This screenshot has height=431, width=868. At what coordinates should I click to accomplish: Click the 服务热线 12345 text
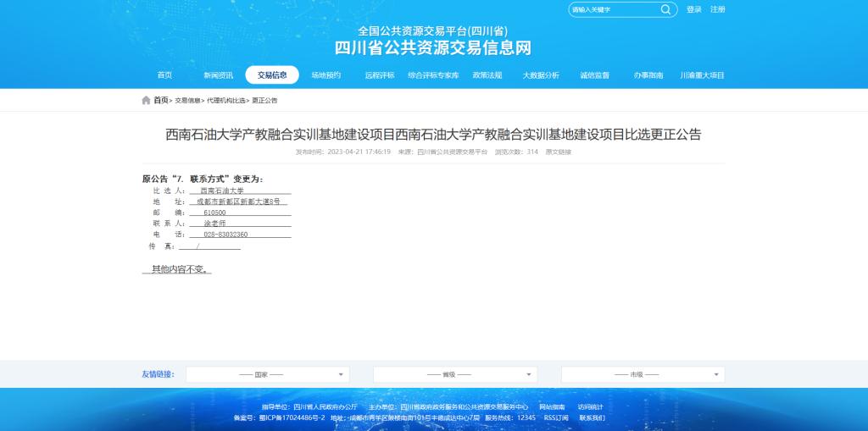tap(509, 417)
